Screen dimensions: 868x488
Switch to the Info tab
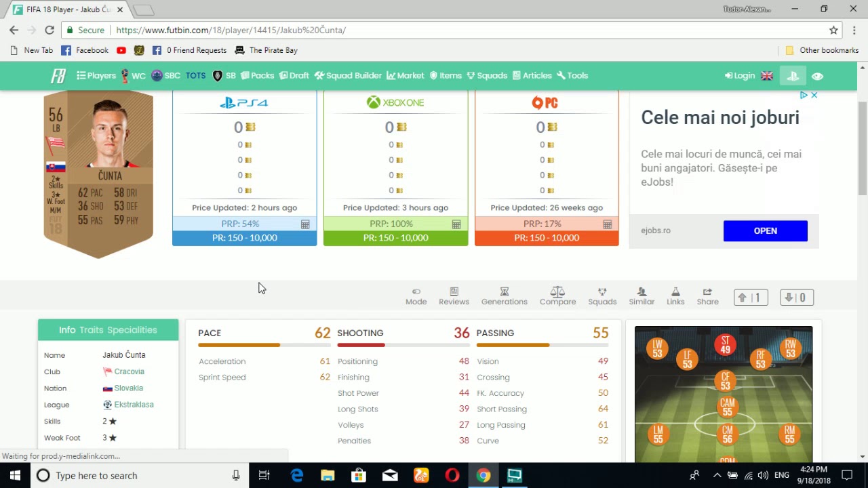67,330
